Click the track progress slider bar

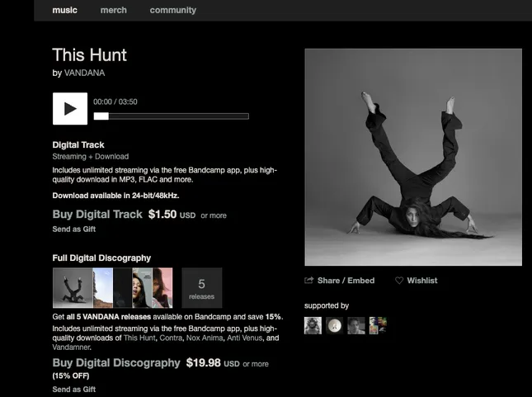tap(171, 116)
